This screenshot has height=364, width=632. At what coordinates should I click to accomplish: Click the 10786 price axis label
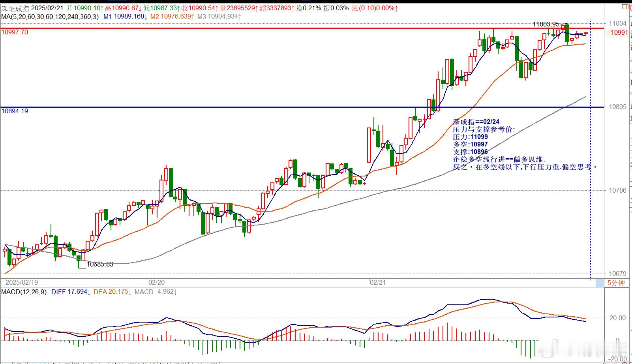[x=618, y=190]
